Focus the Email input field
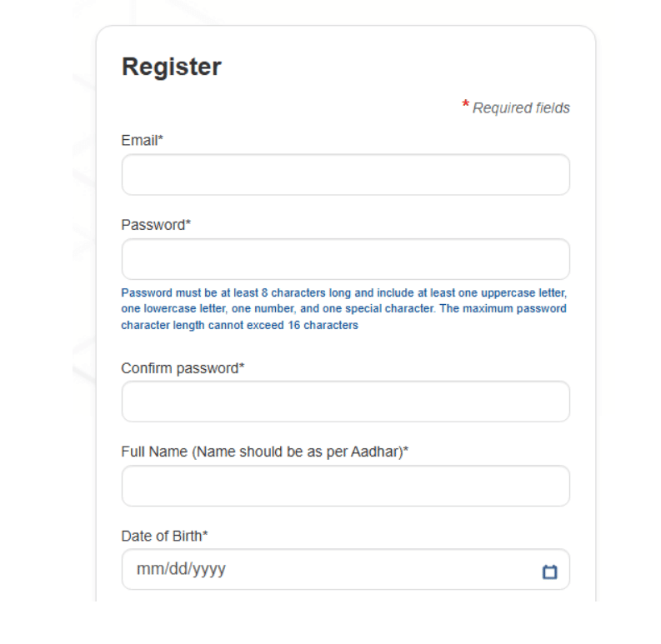 coord(345,175)
